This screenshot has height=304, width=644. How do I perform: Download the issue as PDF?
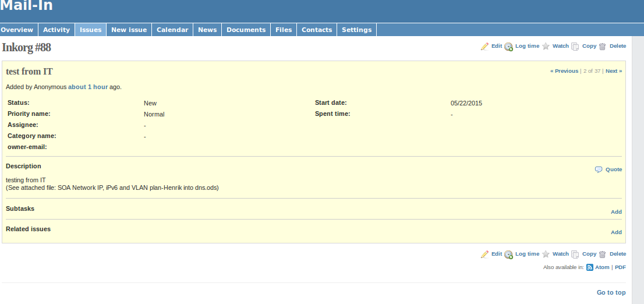[620, 267]
